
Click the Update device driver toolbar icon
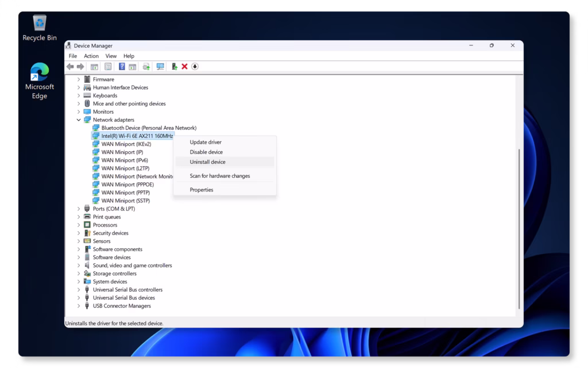146,67
